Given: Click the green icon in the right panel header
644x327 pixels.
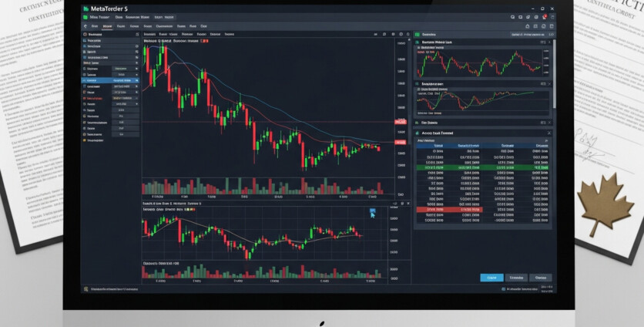Looking at the screenshot, I should click(417, 35).
